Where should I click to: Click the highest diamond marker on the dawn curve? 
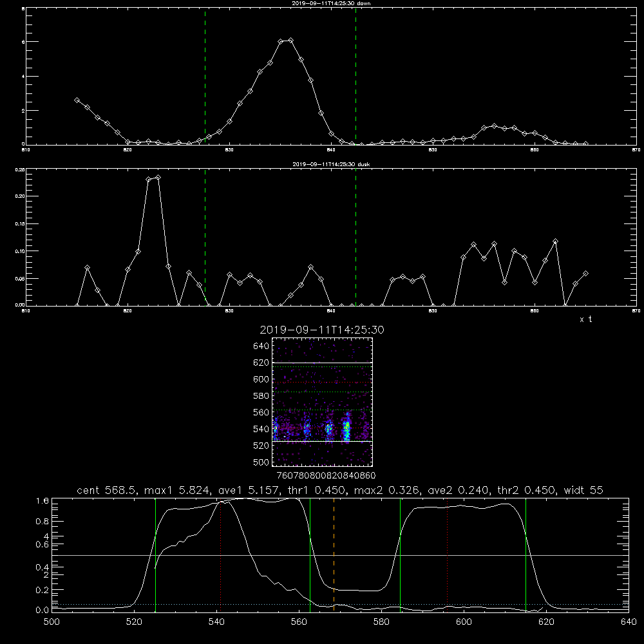[291, 40]
